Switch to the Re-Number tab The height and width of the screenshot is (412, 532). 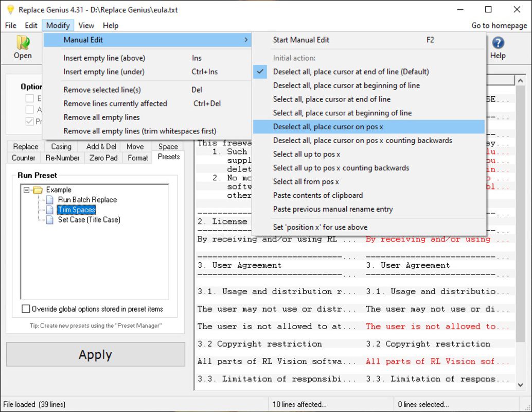coord(62,158)
